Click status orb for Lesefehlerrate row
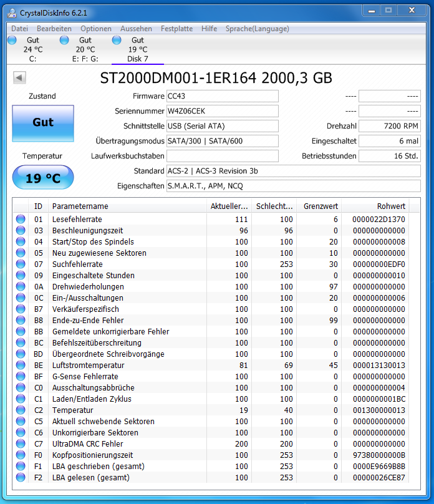 (x=21, y=219)
